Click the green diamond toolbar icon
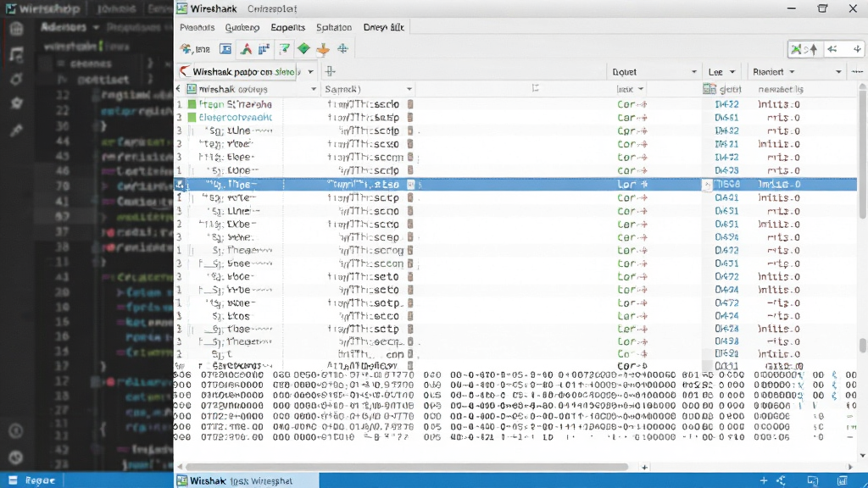 303,48
